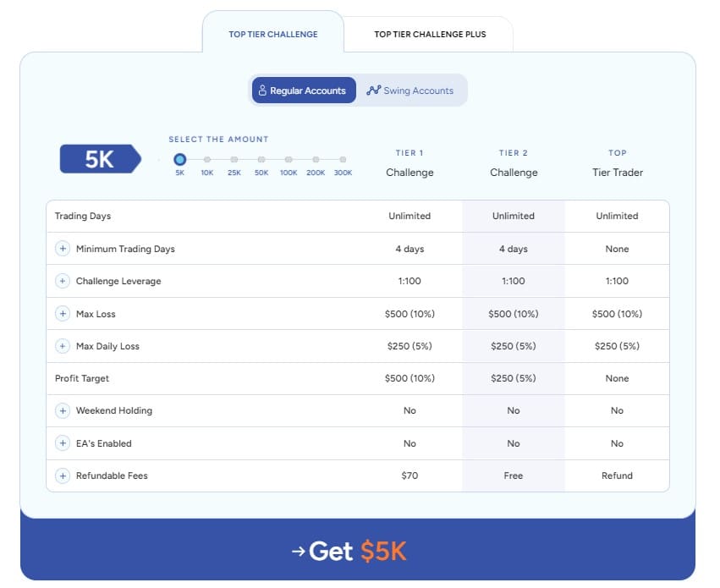Screen dimensions: 720x588
Task: Open the Top Tier Challenge tab
Action: point(273,35)
